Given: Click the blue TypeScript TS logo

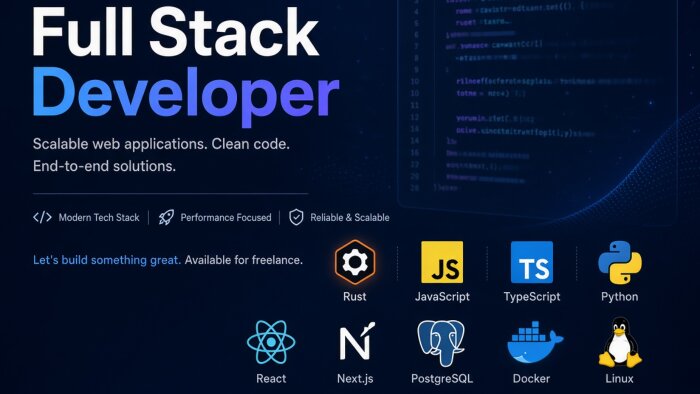Looking at the screenshot, I should pyautogui.click(x=532, y=262).
